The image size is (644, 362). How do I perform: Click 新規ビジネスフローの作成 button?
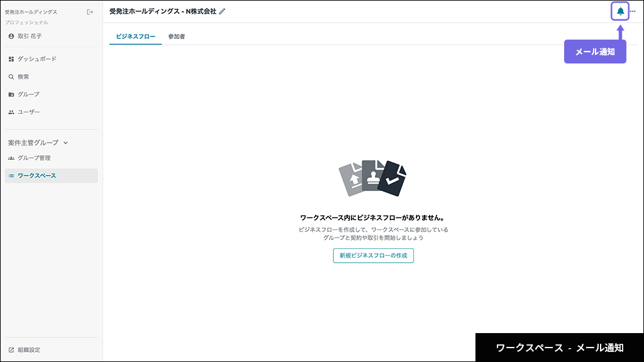coord(374,256)
